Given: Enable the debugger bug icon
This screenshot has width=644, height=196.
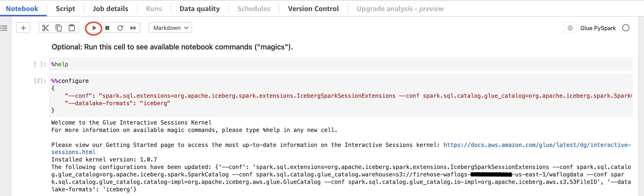Looking at the screenshot, I should coord(570,28).
